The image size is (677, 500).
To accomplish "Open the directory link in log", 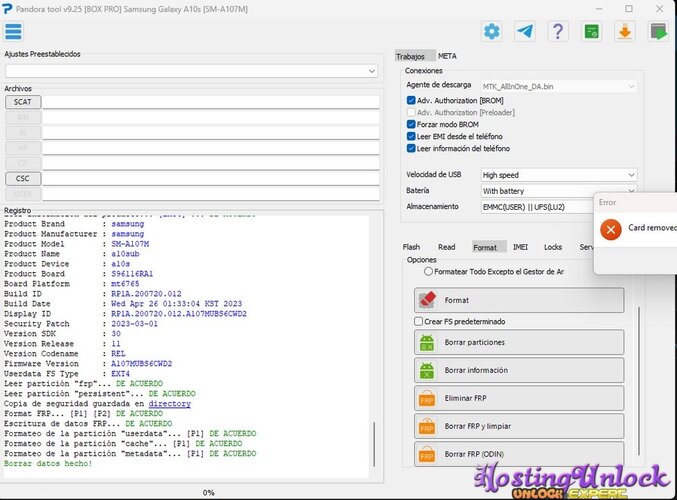I will tap(169, 404).
